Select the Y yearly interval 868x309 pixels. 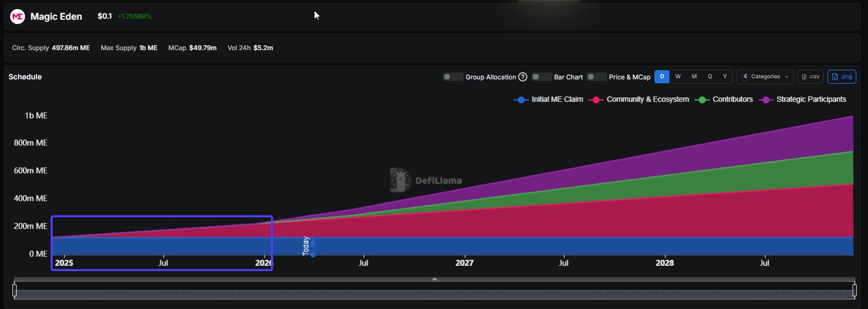724,77
